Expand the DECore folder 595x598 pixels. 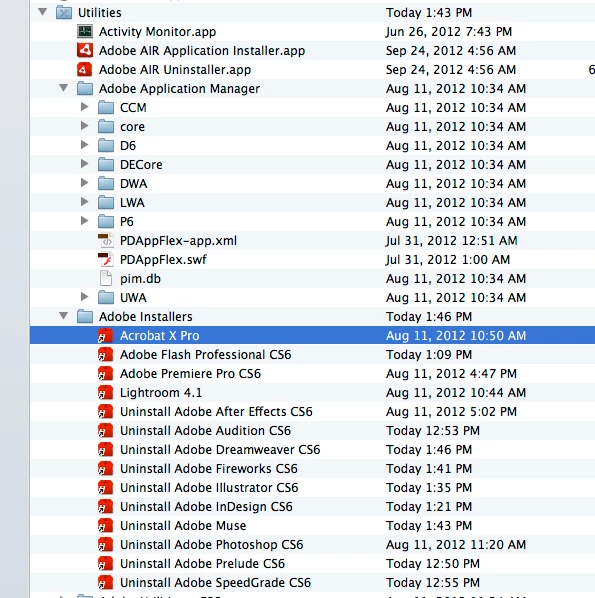85,164
